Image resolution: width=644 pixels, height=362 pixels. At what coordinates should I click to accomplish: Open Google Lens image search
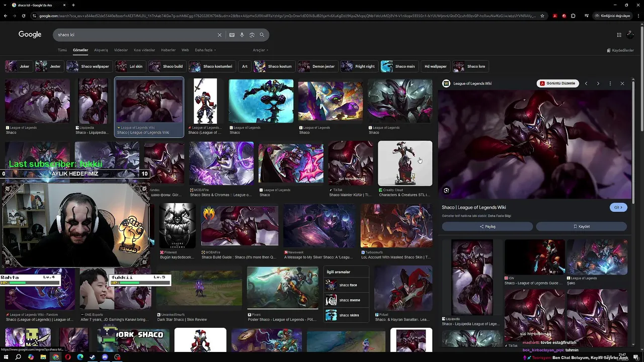(252, 35)
